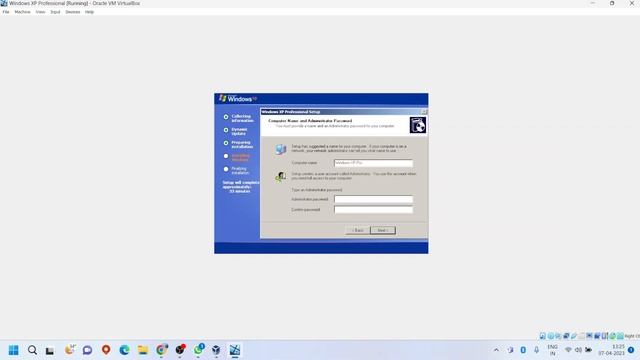Screen dimensions: 640x360
Task: Open File Explorer from taskbar
Action: click(142, 350)
